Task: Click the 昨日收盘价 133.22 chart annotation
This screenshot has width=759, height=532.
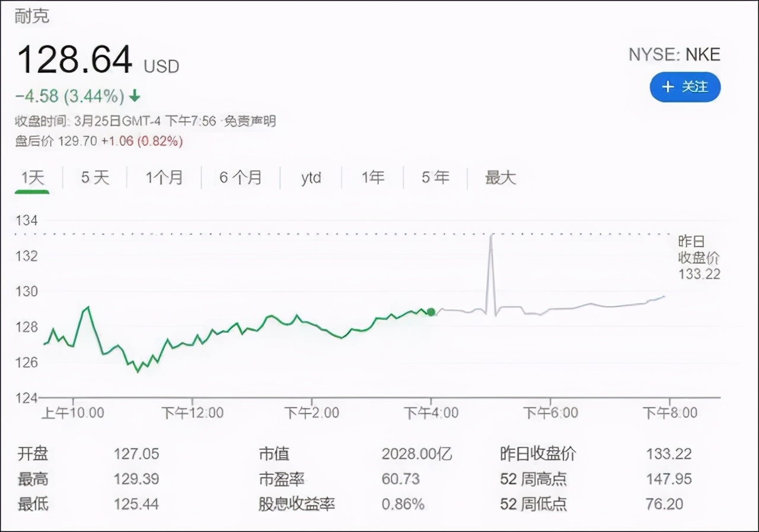Action: click(x=698, y=258)
